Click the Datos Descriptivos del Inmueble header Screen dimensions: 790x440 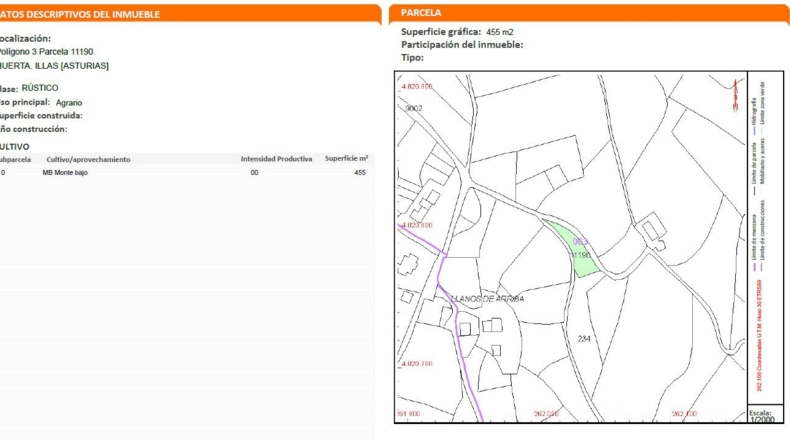(190, 14)
